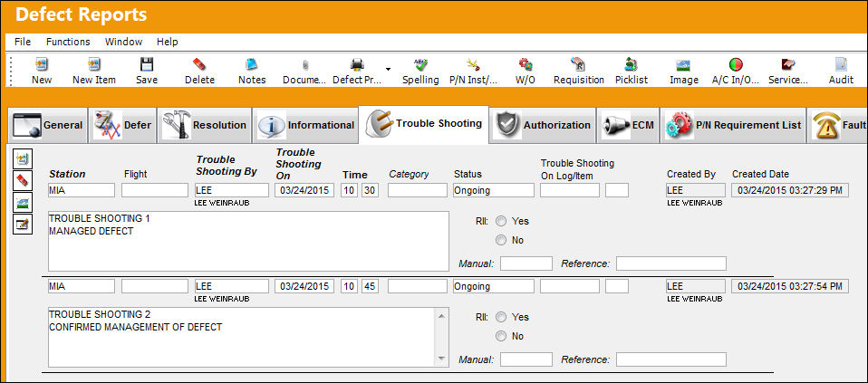Click Created Date 03:27:54 PM field
The width and height of the screenshot is (868, 383).
pos(790,286)
